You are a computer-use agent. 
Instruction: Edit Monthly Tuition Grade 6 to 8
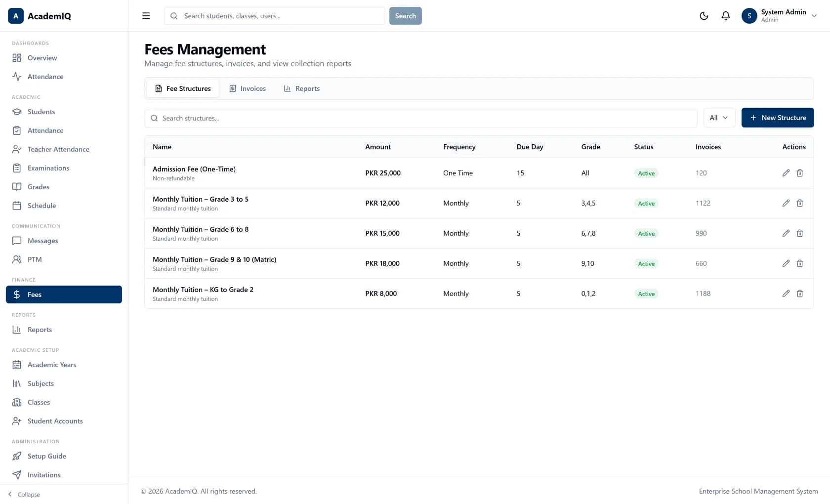(786, 233)
